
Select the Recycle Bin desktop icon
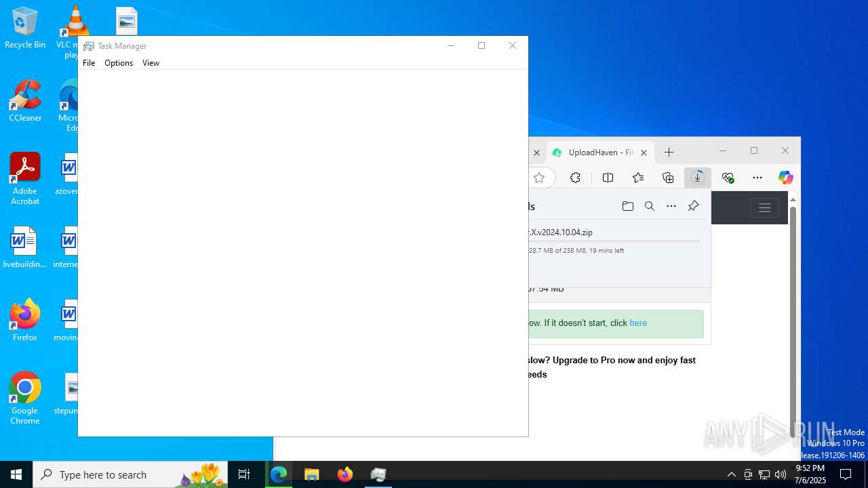[25, 28]
